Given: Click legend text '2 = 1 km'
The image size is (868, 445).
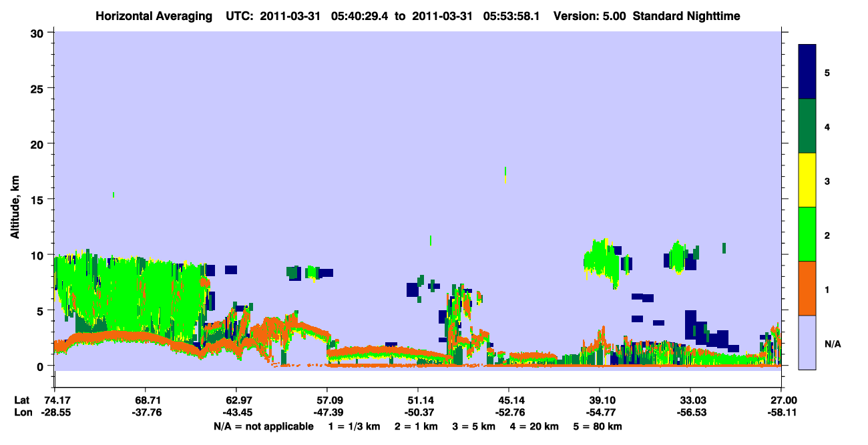Looking at the screenshot, I should (418, 426).
